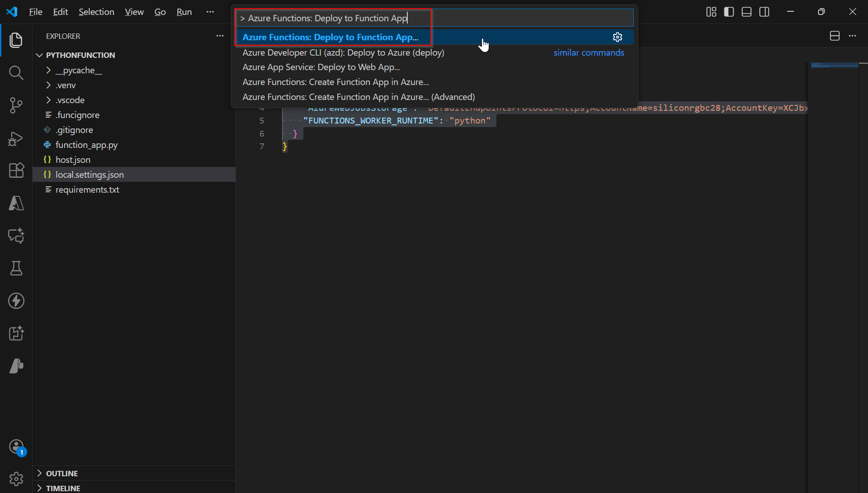Open the Selection menu

click(x=96, y=12)
